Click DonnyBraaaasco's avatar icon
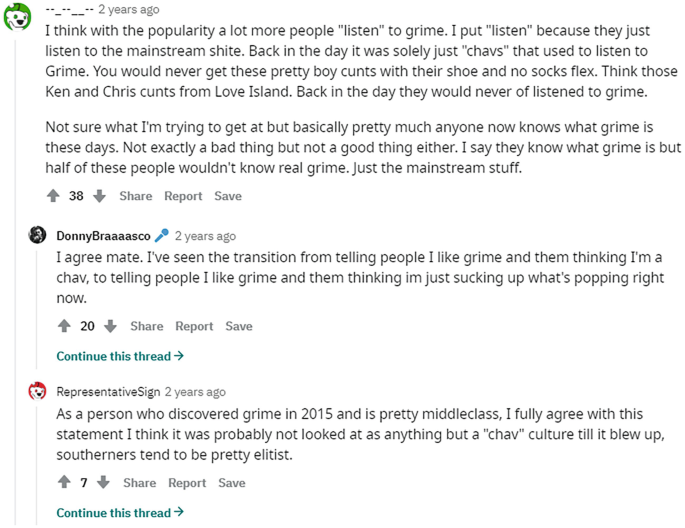 38,235
